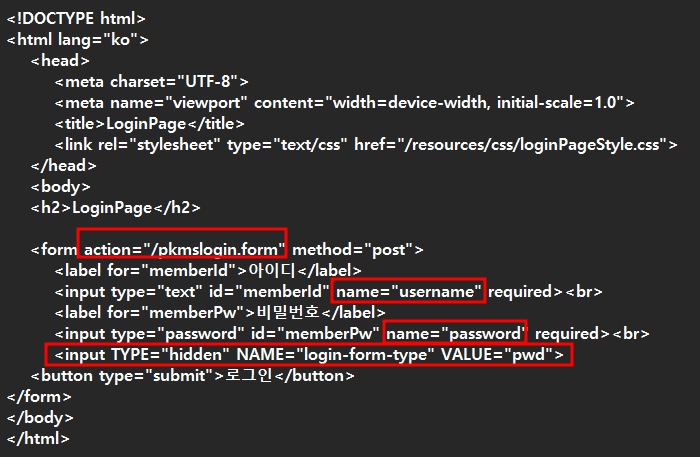This screenshot has height=457, width=700.
Task: Click the opening <head> tag
Action: point(60,61)
